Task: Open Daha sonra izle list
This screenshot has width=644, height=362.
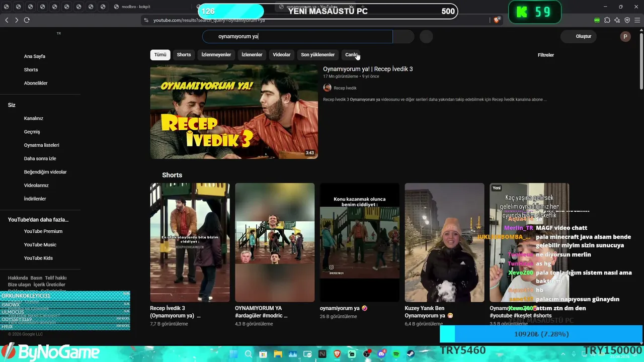Action: (x=40, y=158)
